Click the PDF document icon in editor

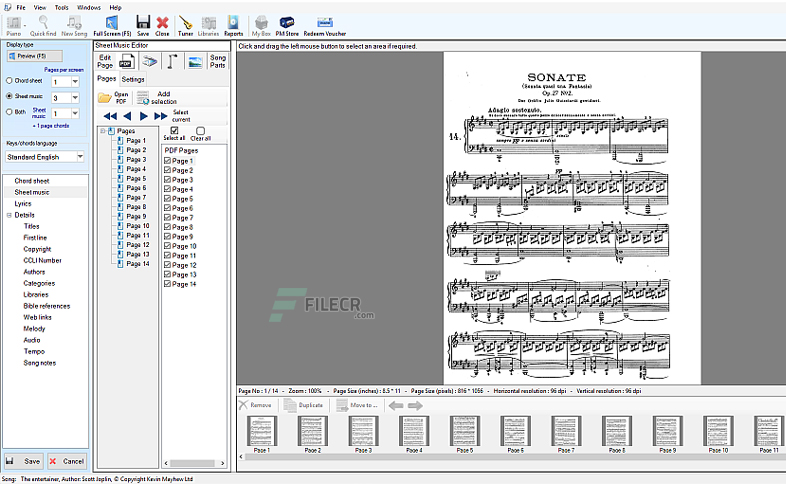pos(126,62)
